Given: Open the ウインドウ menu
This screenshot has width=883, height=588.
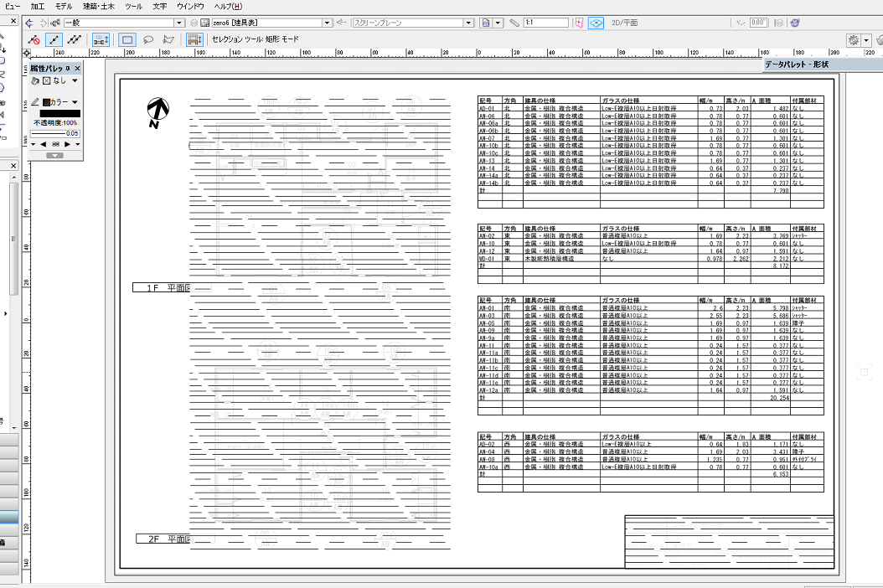Looking at the screenshot, I should 189,6.
